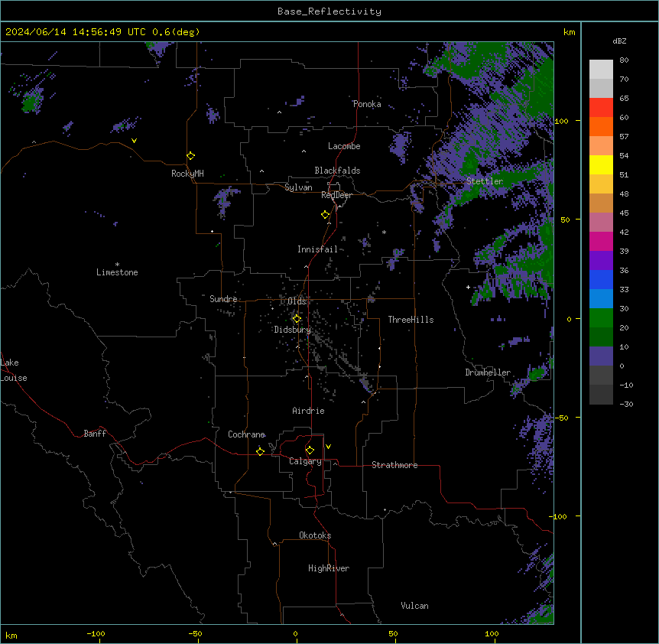This screenshot has height=644, width=659.
Task: Click the asterisk marker above Limestone
Action: (117, 265)
